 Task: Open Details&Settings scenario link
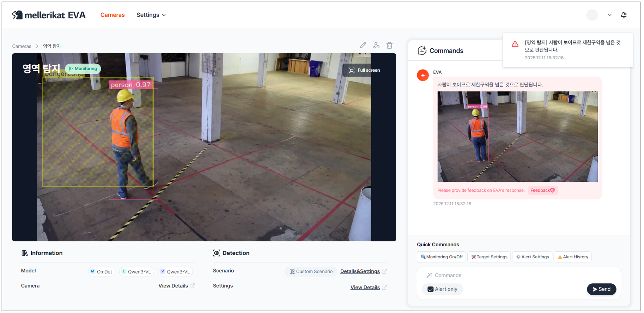point(360,272)
